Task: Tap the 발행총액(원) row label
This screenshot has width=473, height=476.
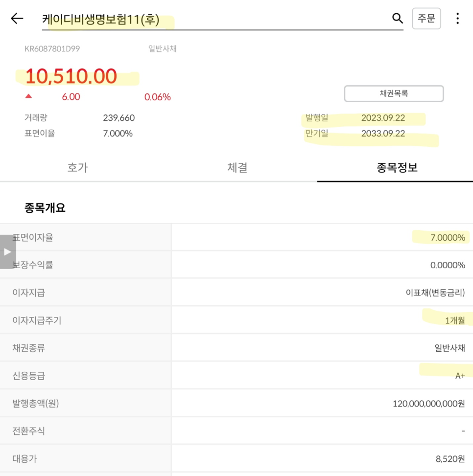Action: (x=36, y=404)
